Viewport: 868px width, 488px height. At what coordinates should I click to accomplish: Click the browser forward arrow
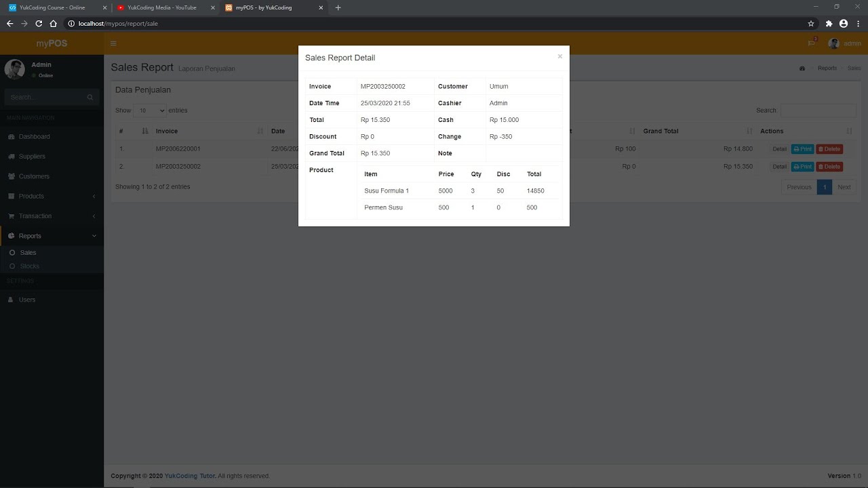(x=24, y=24)
